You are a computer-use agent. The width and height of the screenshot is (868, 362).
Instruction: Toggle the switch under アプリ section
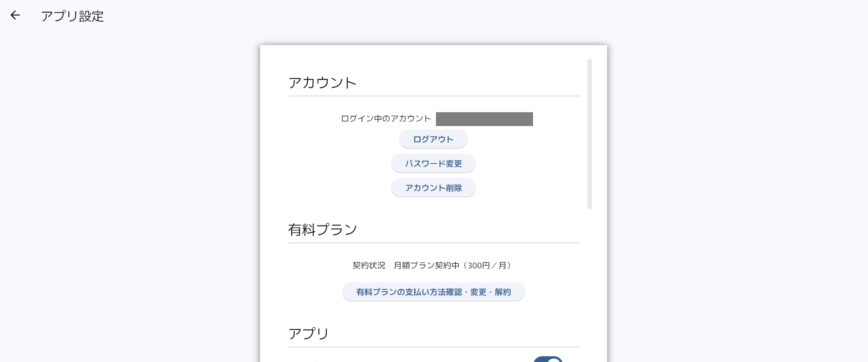548,360
